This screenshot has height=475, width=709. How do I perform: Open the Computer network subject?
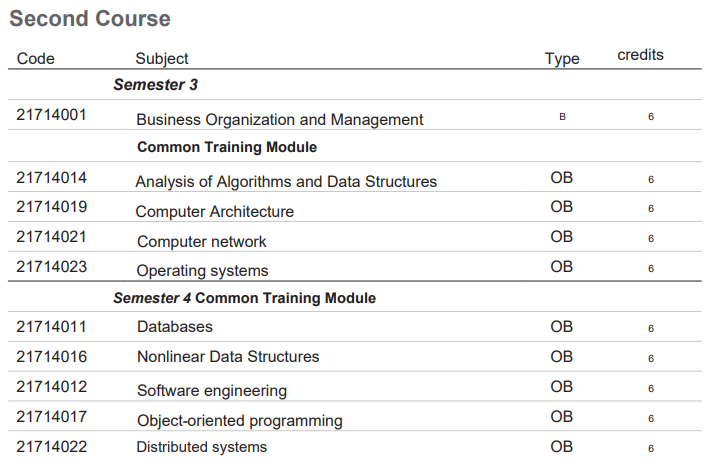point(202,242)
